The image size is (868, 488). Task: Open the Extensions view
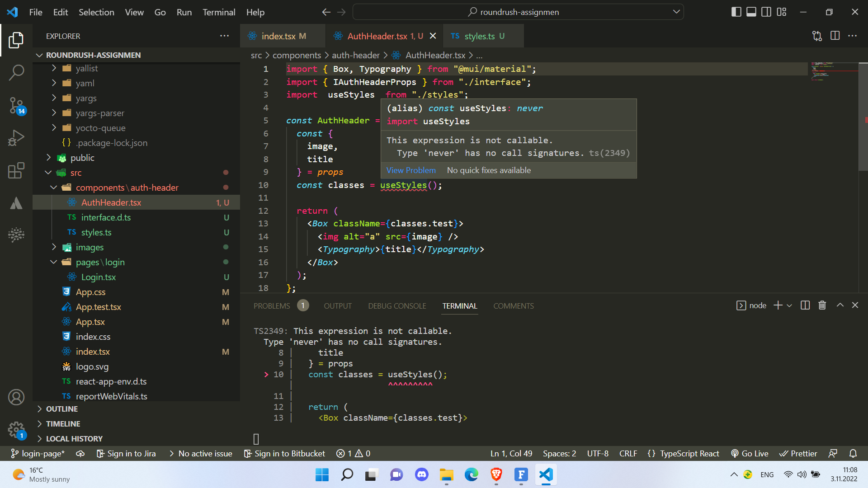point(16,170)
